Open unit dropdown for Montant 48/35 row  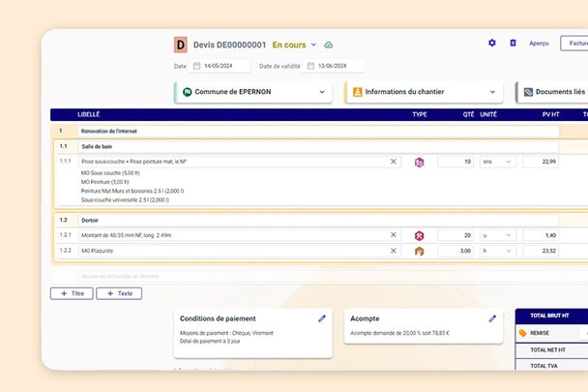pos(498,235)
